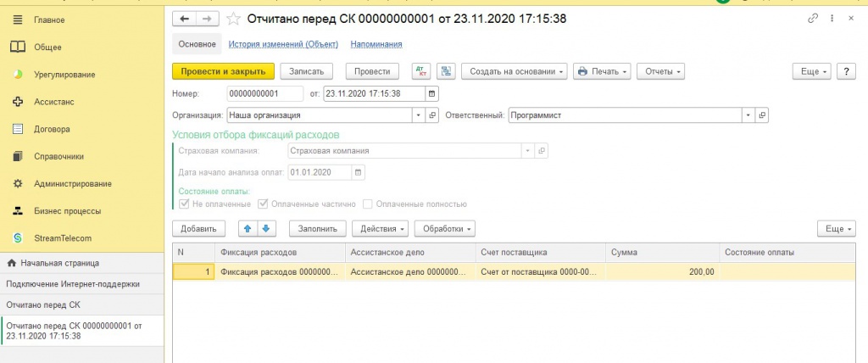The height and width of the screenshot is (363, 868).
Task: Click Провести button
Action: 372,71
